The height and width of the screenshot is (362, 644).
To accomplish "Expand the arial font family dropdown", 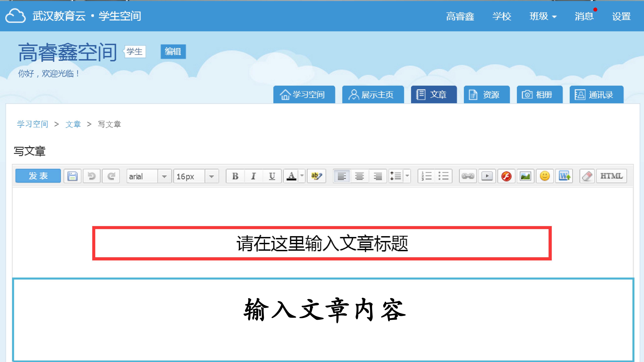I will click(164, 176).
